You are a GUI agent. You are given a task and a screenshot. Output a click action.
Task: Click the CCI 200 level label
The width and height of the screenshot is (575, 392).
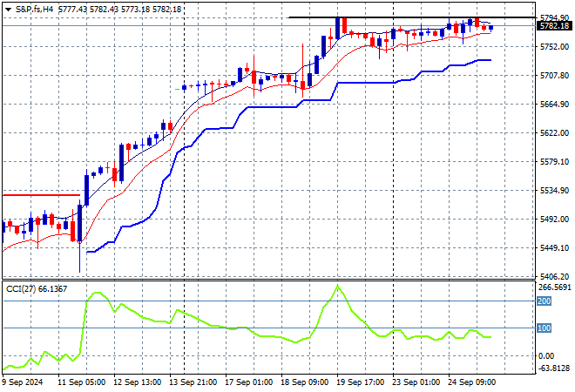click(x=547, y=301)
